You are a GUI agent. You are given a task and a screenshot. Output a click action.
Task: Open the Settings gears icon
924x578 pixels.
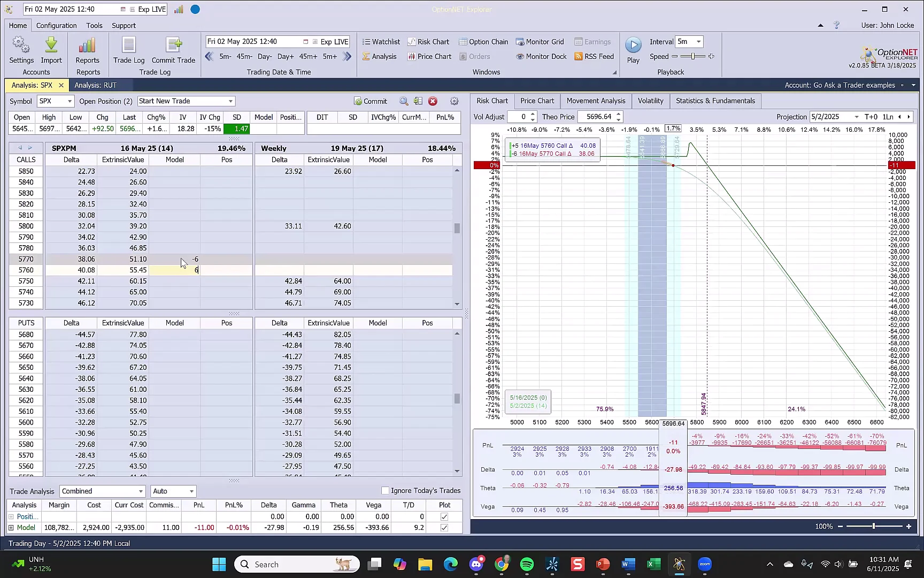pos(21,45)
